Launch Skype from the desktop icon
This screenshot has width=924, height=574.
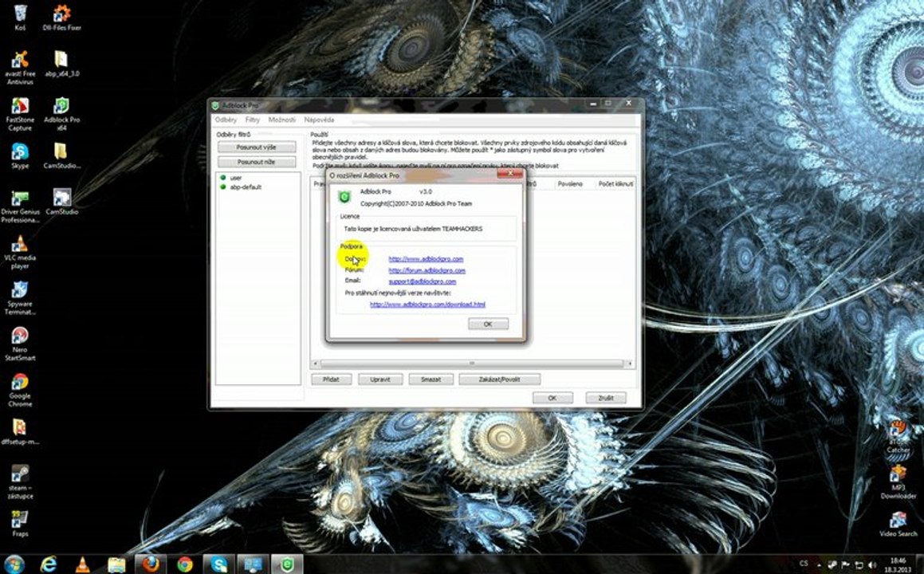(x=20, y=155)
